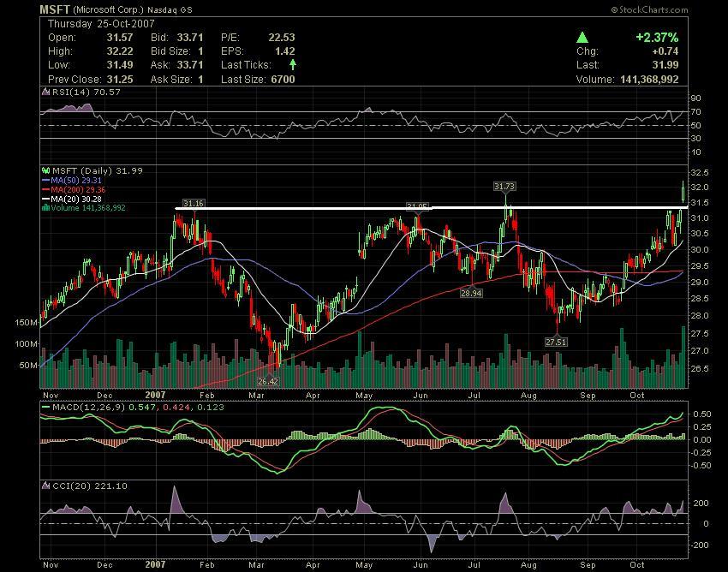Click the 'RSI(14) 70.57' label
728x572 pixels.
click(x=86, y=92)
